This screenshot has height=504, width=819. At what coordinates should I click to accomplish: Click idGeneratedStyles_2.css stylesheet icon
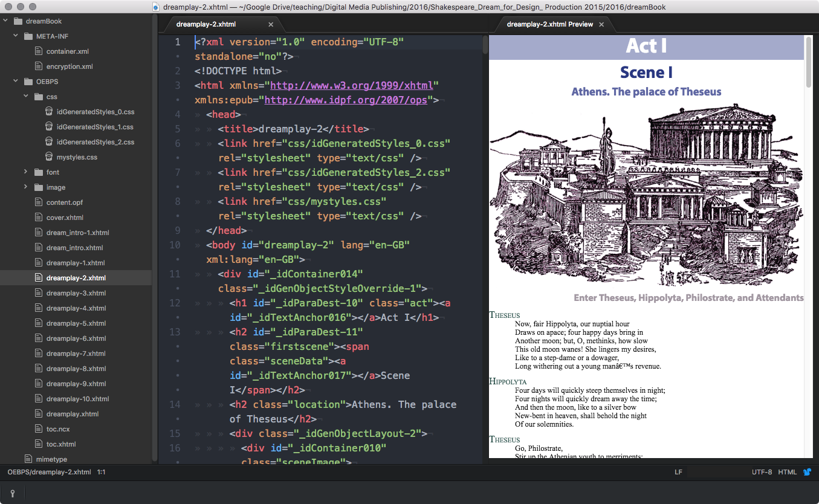coord(48,142)
